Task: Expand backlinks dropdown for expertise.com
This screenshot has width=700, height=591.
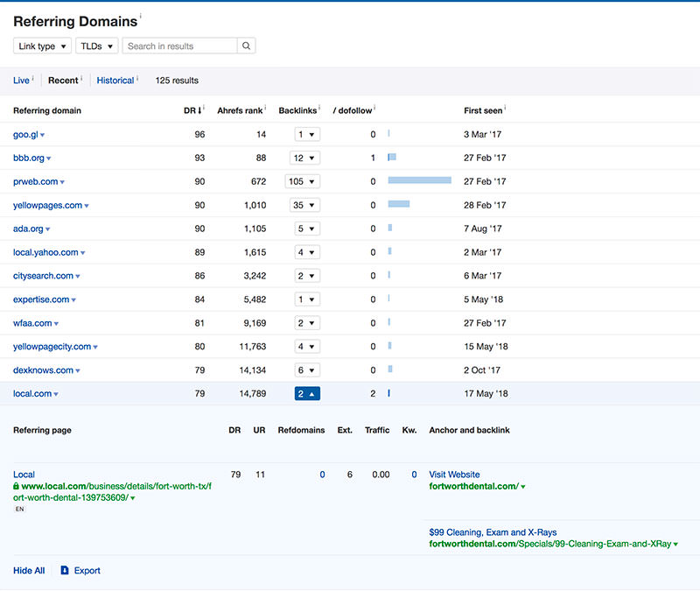Action: pos(307,299)
